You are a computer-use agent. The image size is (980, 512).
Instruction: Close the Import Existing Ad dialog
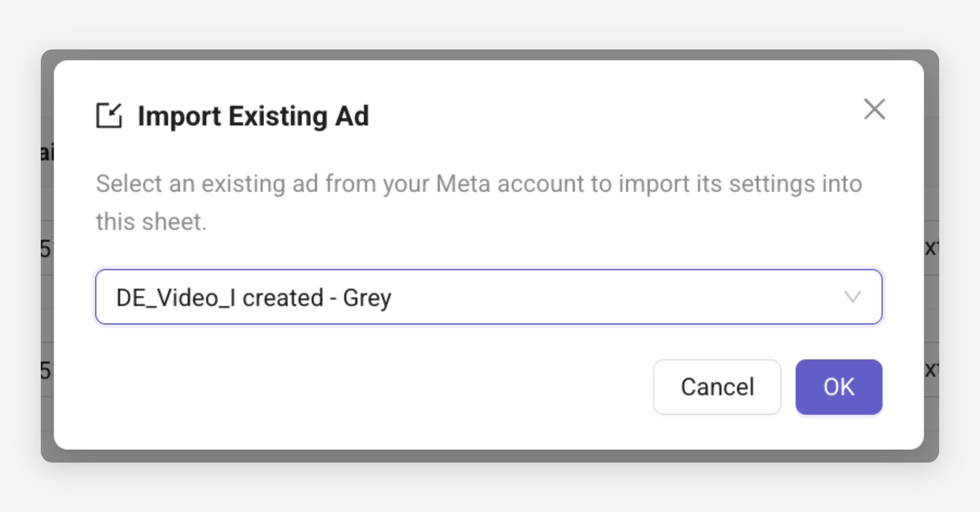(874, 109)
